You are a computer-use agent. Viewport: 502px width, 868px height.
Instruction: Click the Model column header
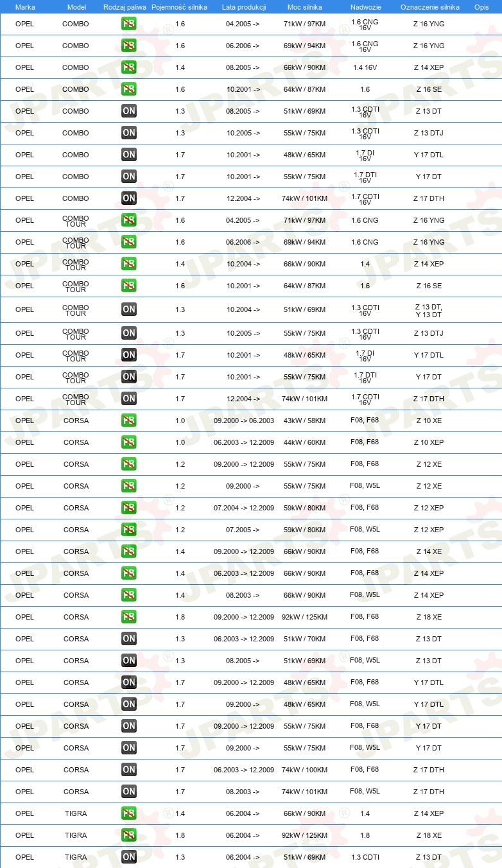point(76,7)
